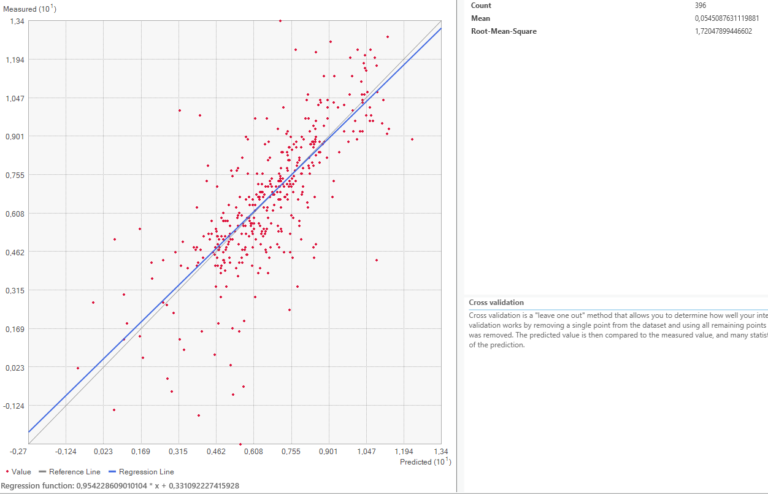Click the 1,047 tick label on the Measured axis
The width and height of the screenshot is (768, 494).
click(x=12, y=98)
